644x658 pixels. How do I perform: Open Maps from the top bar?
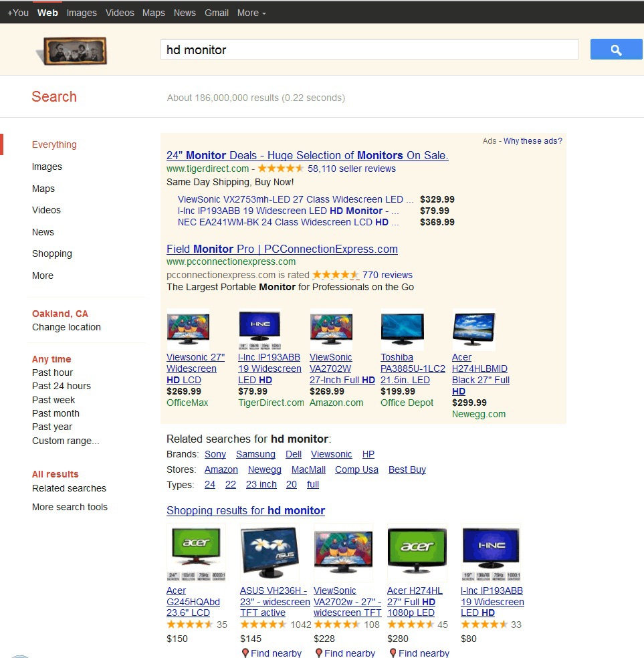154,13
